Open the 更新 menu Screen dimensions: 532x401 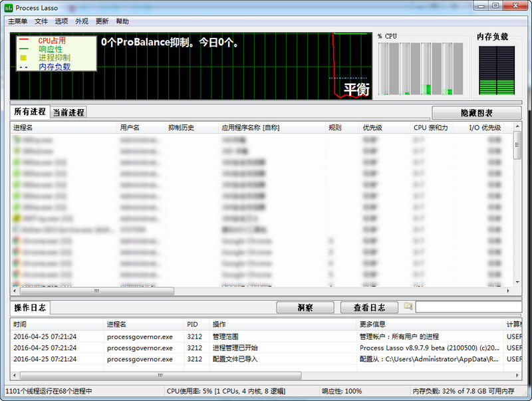pyautogui.click(x=102, y=21)
